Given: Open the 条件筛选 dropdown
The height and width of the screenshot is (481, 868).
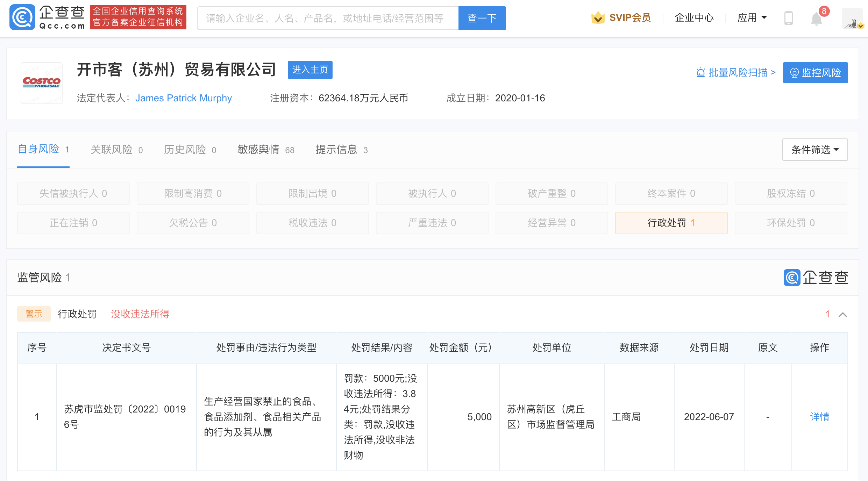Looking at the screenshot, I should [815, 150].
